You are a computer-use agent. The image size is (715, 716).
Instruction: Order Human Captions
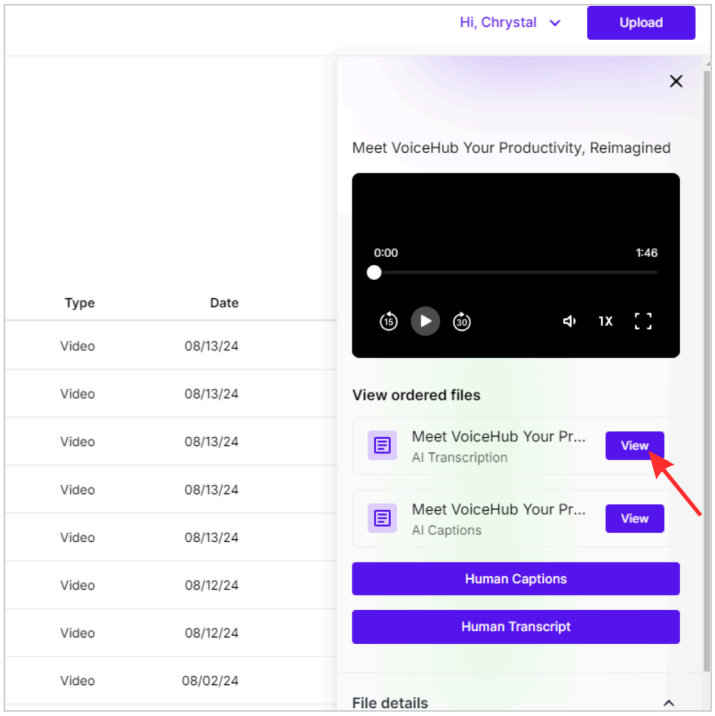click(x=515, y=579)
